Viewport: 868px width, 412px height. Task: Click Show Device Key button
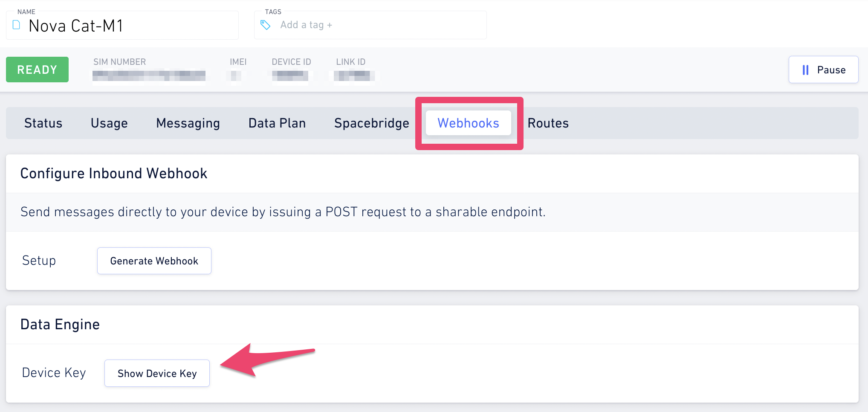click(x=157, y=373)
